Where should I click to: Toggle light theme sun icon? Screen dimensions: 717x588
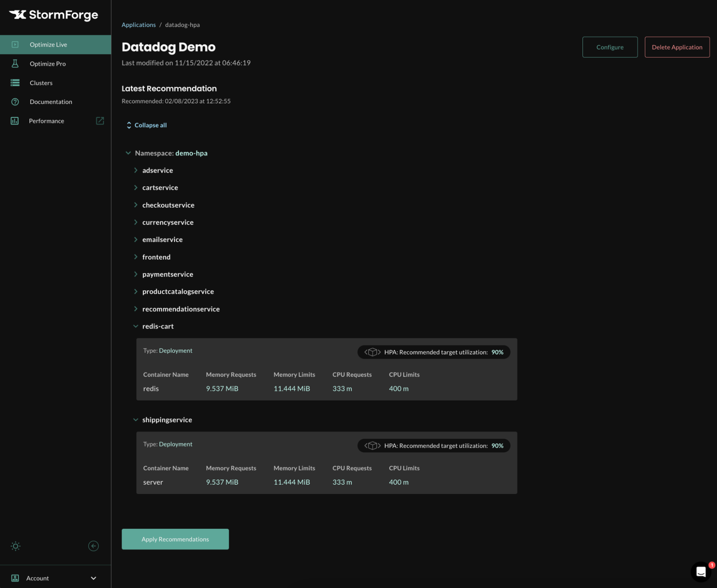(15, 546)
